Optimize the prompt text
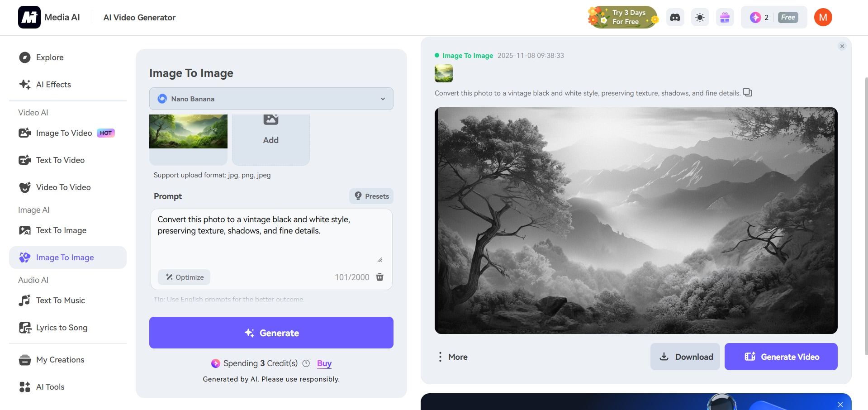The width and height of the screenshot is (868, 410). point(184,277)
